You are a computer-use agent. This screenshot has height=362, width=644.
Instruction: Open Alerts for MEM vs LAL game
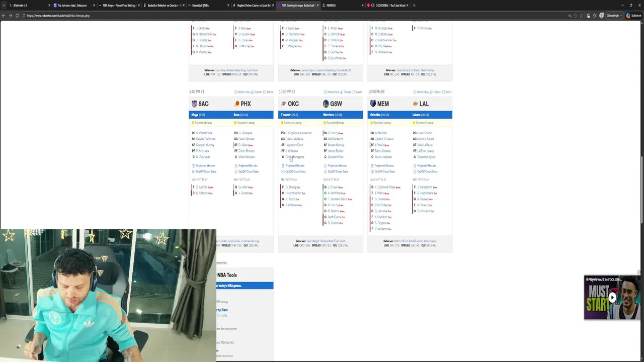click(447, 92)
